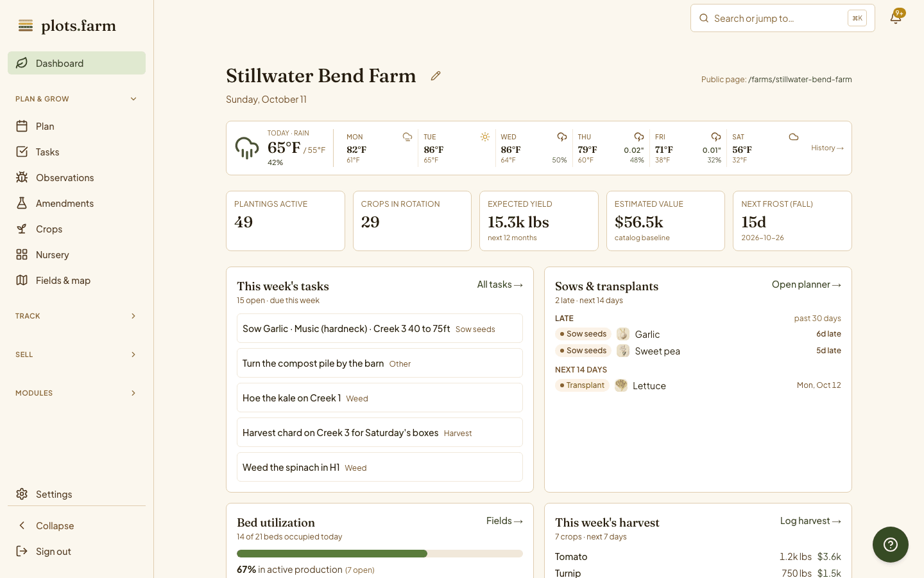Open weather History link
Image resolution: width=924 pixels, height=578 pixels.
tap(827, 148)
